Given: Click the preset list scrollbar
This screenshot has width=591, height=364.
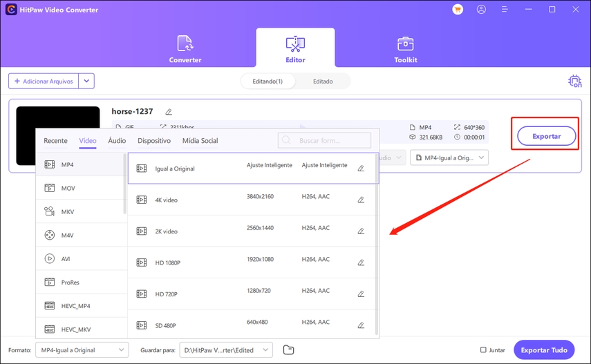Looking at the screenshot, I should point(377,245).
